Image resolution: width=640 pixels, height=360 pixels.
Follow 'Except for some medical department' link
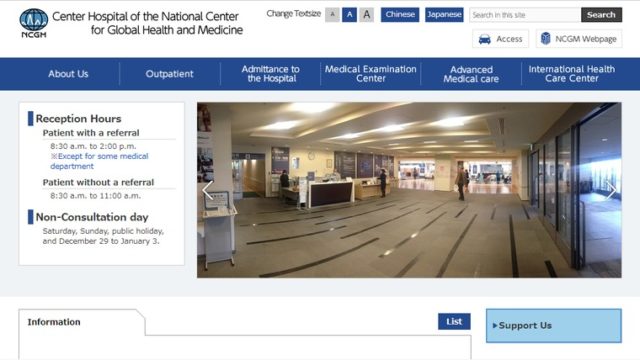pos(99,161)
